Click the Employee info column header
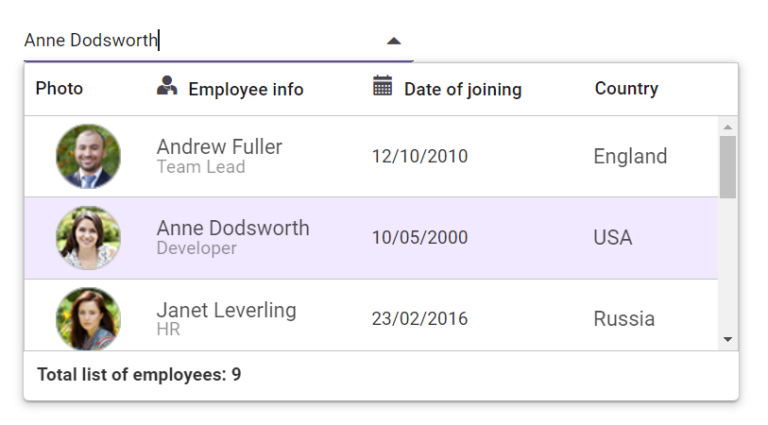 [245, 90]
